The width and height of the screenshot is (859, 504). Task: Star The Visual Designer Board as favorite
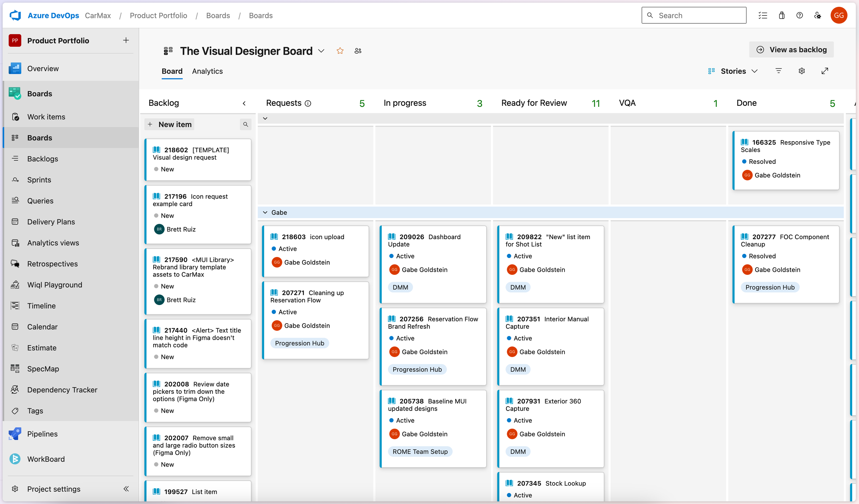click(x=340, y=51)
